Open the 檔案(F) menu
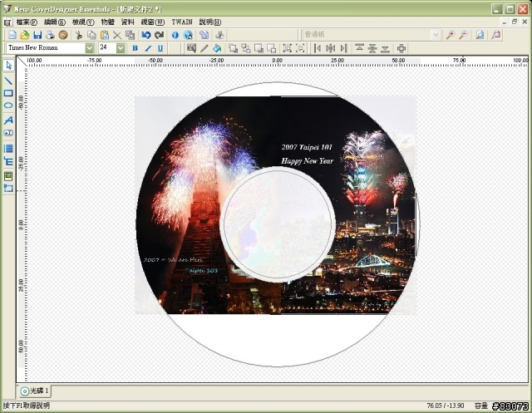 click(27, 22)
